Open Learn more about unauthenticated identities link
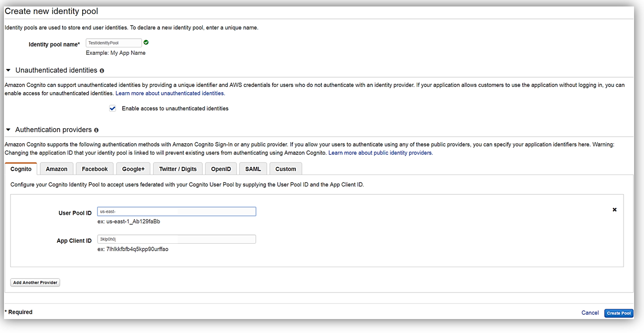Image resolution: width=644 pixels, height=333 pixels. [170, 93]
